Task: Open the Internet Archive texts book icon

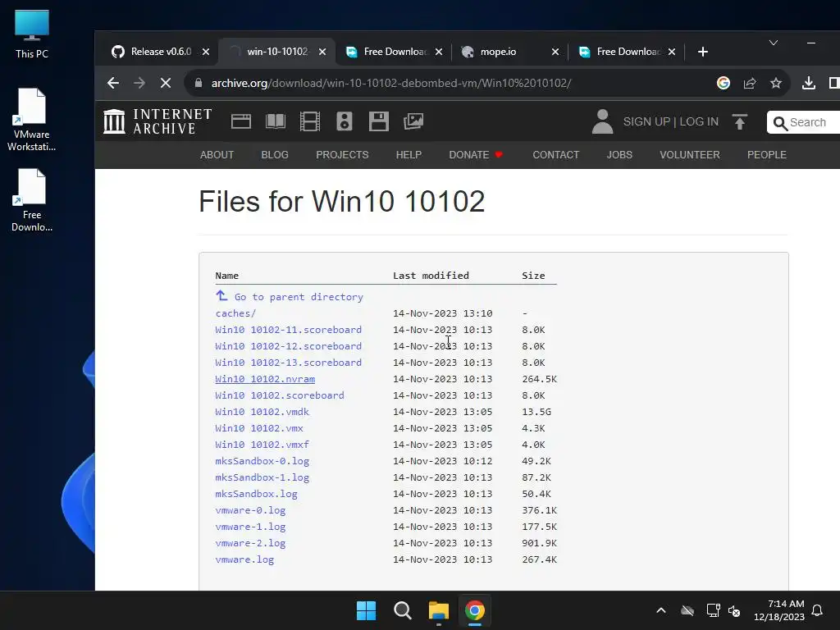Action: [x=276, y=121]
